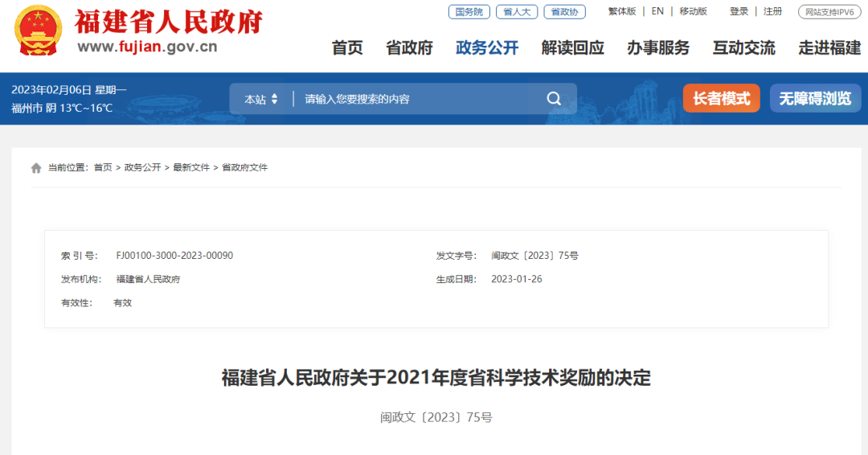Go to 解读回应 section
The width and height of the screenshot is (868, 455).
point(572,48)
